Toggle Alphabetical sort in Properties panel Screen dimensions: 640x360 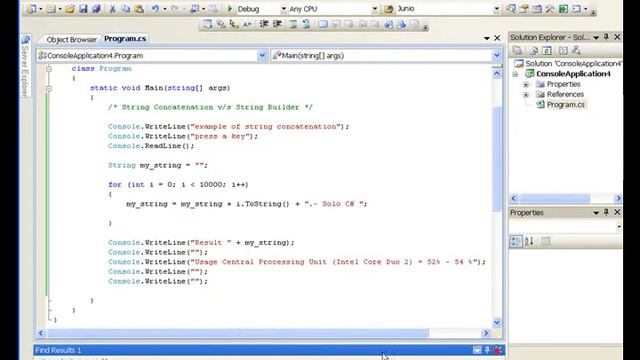coord(529,241)
